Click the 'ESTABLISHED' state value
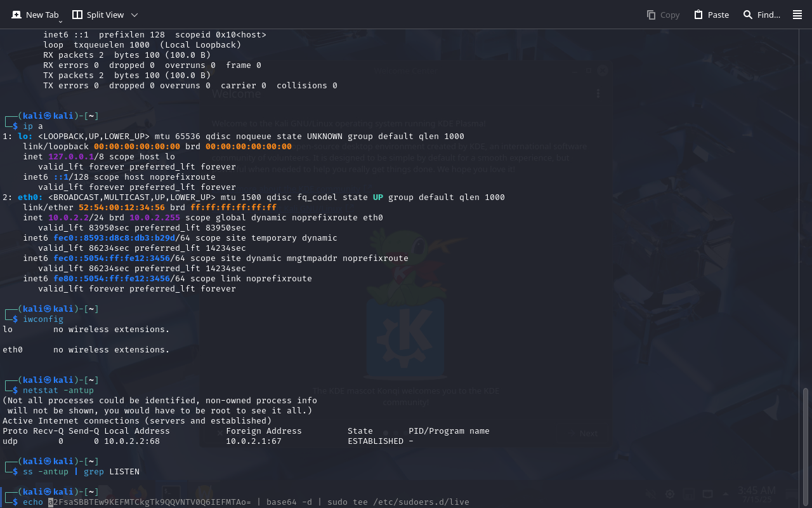Screen dimensions: 812x508 point(376,441)
